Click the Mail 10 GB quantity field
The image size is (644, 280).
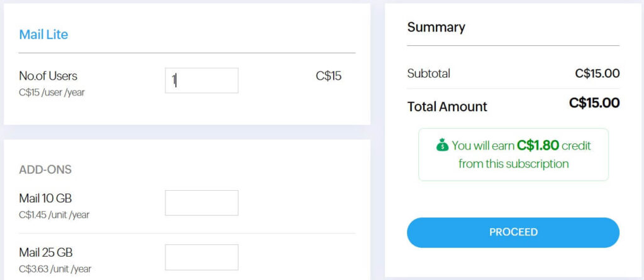[201, 203]
